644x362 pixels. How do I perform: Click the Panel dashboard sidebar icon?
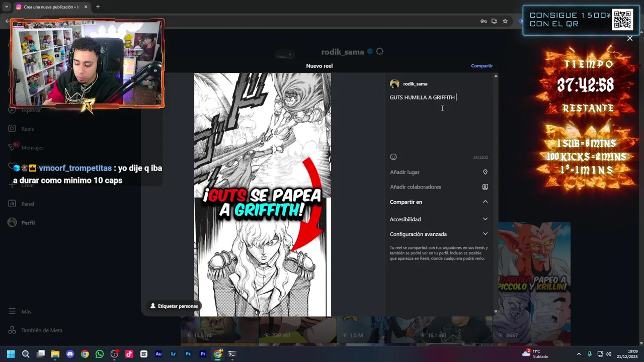(12, 204)
